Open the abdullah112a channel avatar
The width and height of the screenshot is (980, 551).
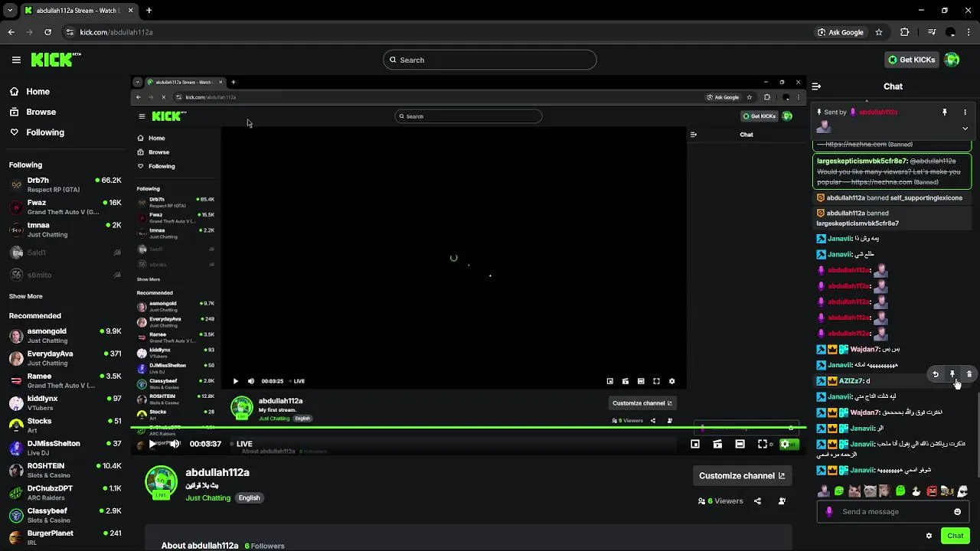click(x=162, y=482)
